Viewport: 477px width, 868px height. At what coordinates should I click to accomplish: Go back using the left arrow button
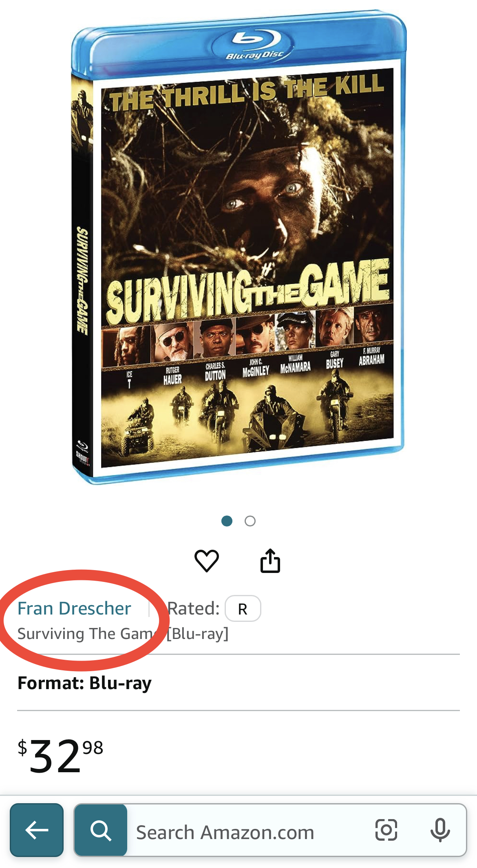(x=37, y=830)
